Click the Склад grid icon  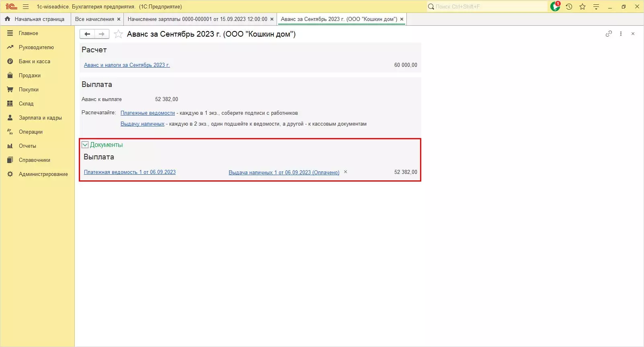(x=10, y=103)
